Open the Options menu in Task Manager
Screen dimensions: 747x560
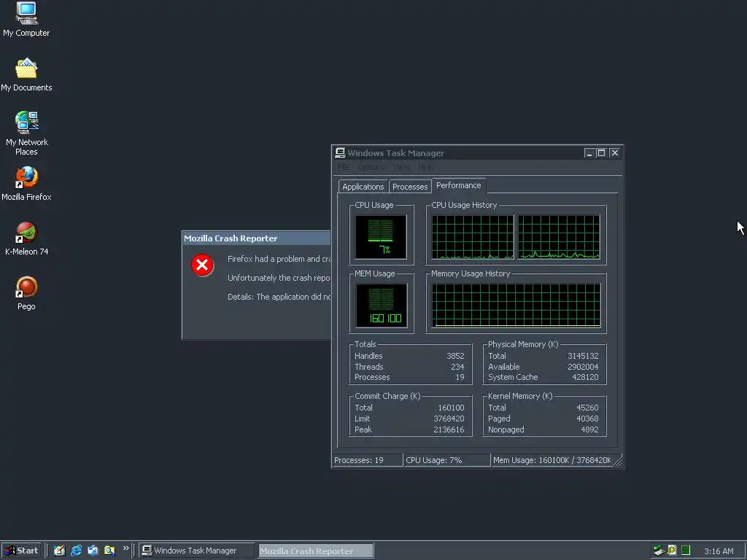[x=371, y=167]
